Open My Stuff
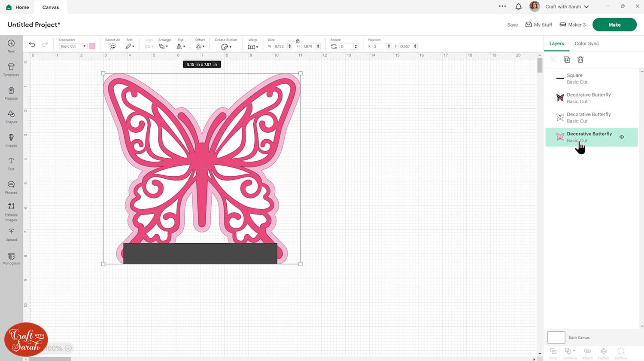 (539, 24)
